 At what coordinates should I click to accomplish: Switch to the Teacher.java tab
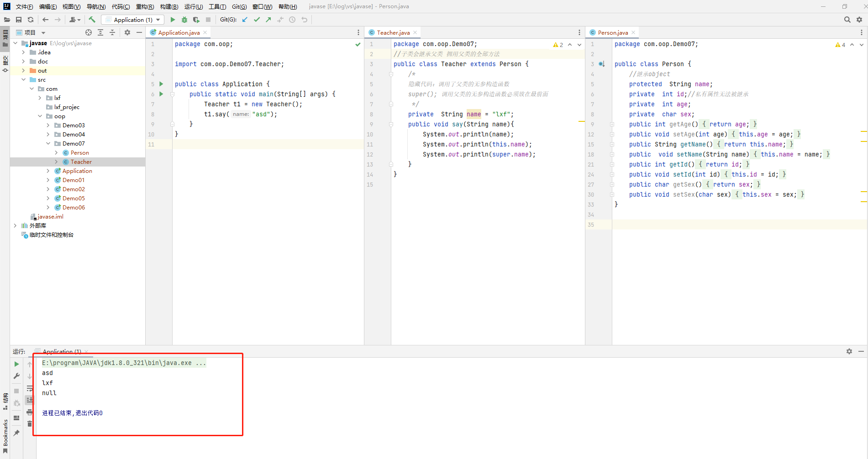coord(393,32)
